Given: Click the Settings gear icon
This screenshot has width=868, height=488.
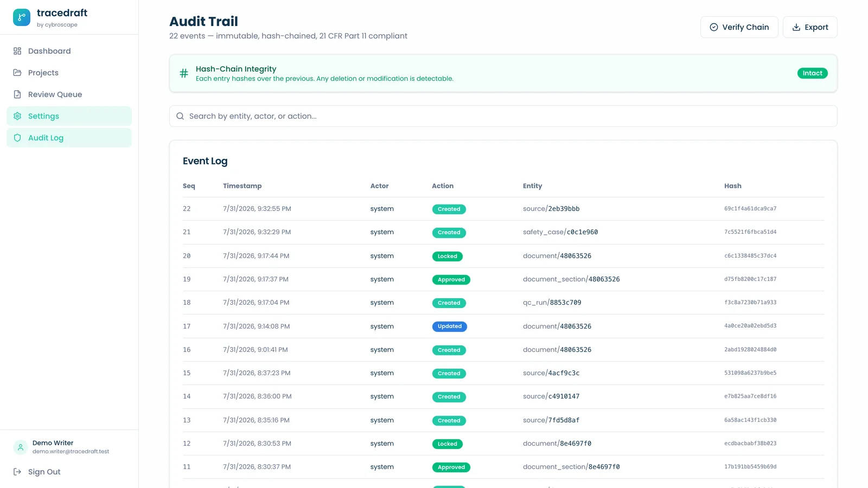Looking at the screenshot, I should point(17,116).
